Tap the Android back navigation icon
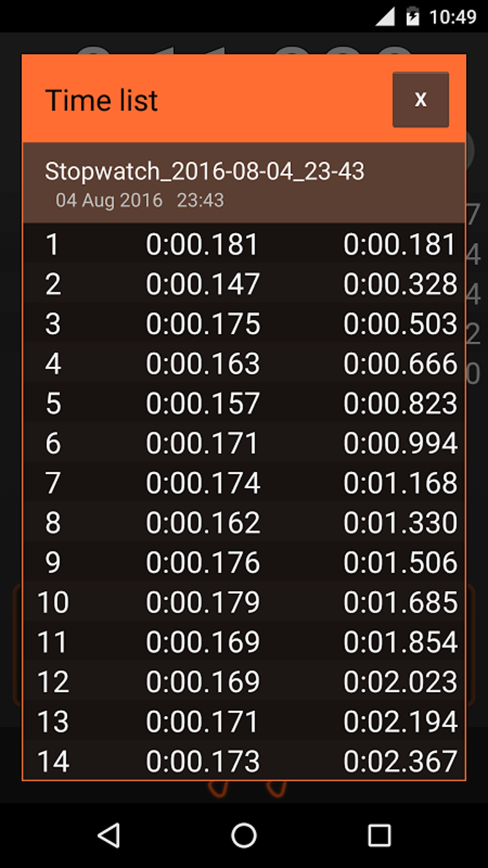This screenshot has width=488, height=868. (109, 835)
